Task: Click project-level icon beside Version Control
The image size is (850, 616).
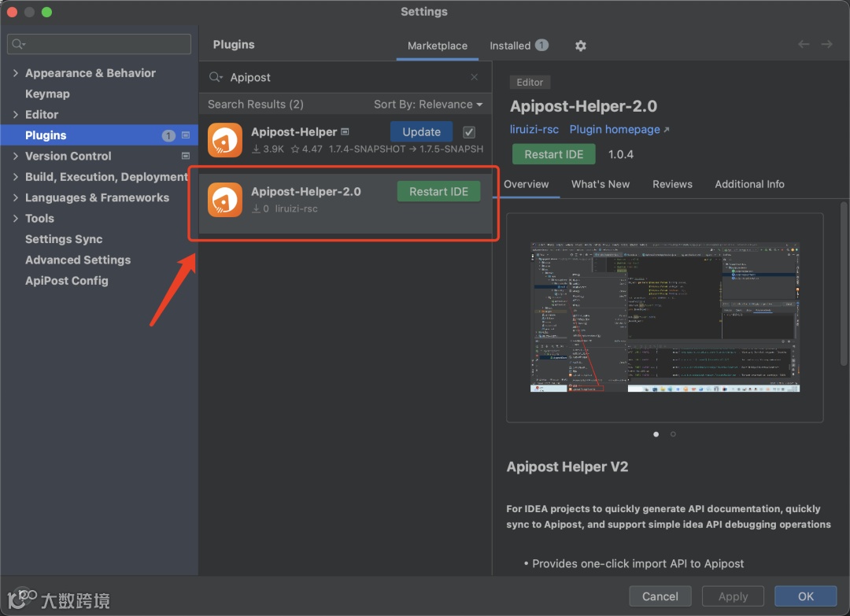Action: [x=186, y=156]
